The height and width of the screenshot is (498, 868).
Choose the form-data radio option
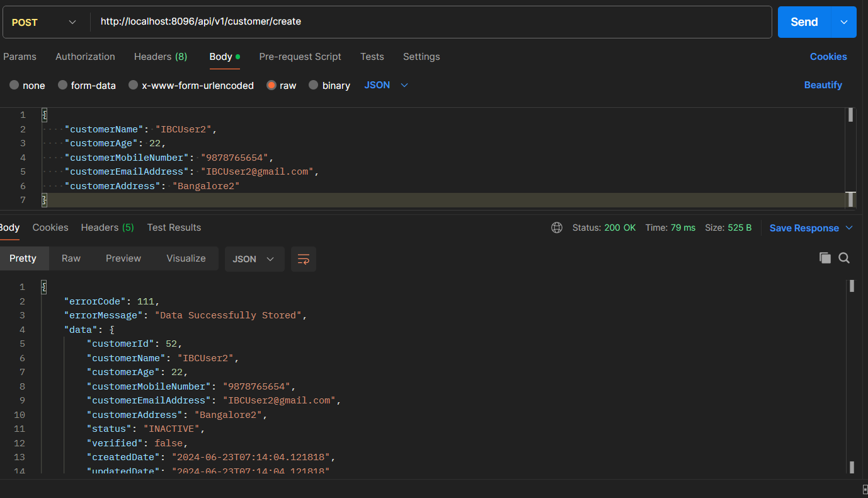tap(63, 85)
